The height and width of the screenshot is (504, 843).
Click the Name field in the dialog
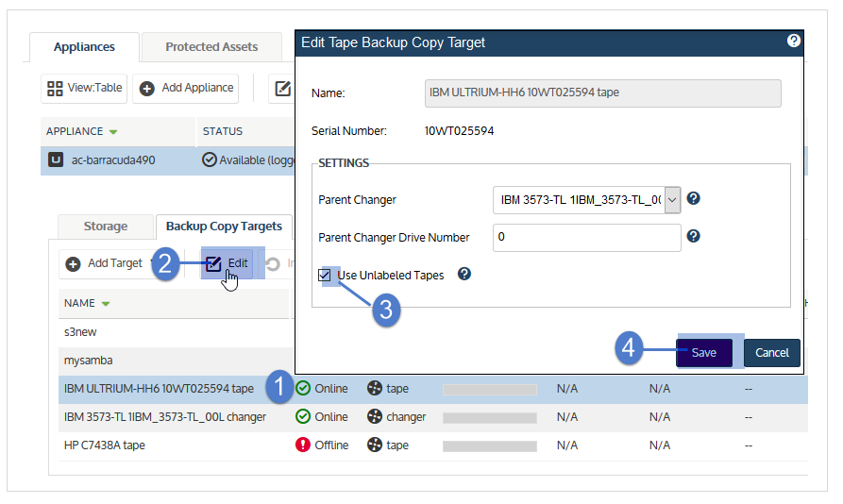(x=602, y=93)
